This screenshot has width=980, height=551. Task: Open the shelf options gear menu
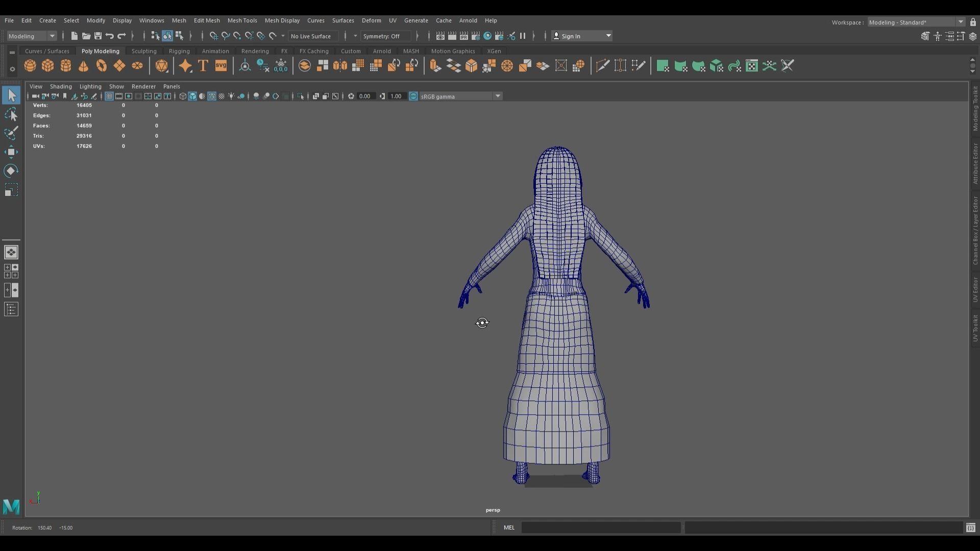point(12,68)
